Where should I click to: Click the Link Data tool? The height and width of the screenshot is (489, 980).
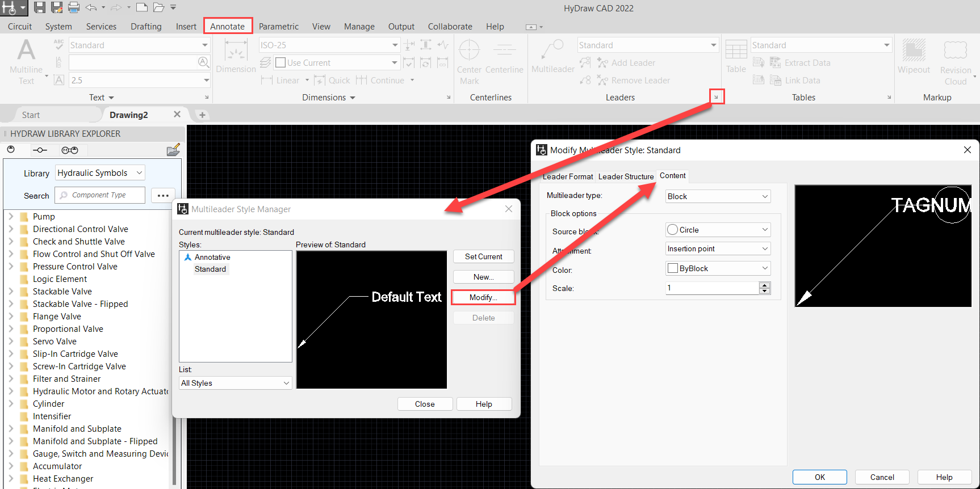click(x=795, y=81)
